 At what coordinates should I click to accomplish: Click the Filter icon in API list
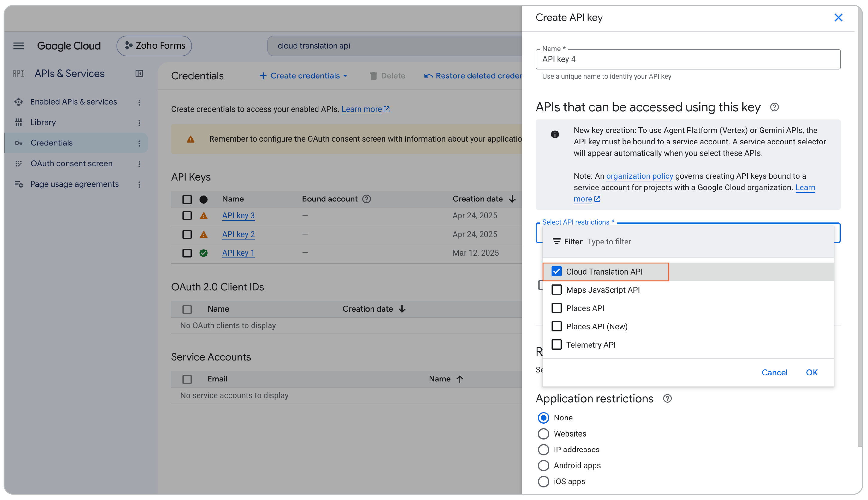tap(556, 241)
